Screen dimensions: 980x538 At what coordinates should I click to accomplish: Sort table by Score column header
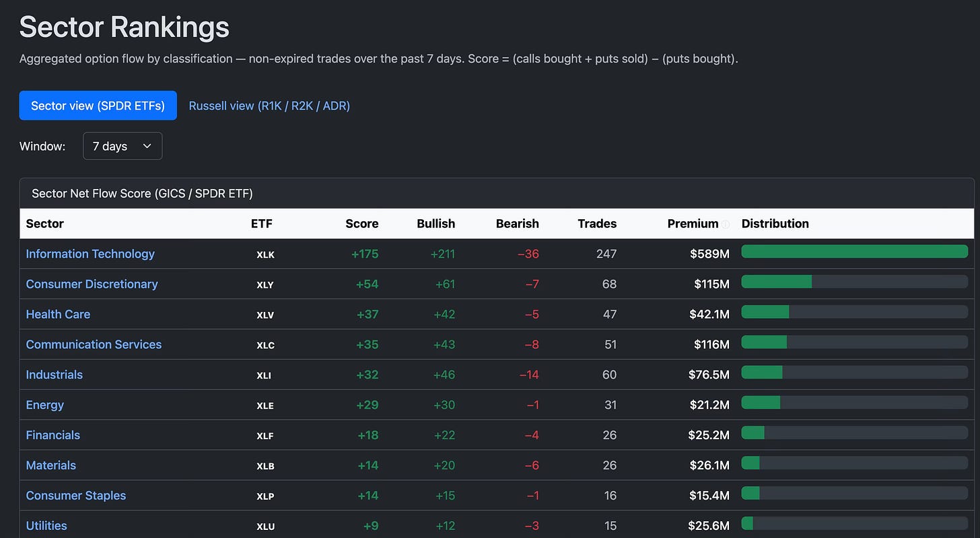click(362, 223)
